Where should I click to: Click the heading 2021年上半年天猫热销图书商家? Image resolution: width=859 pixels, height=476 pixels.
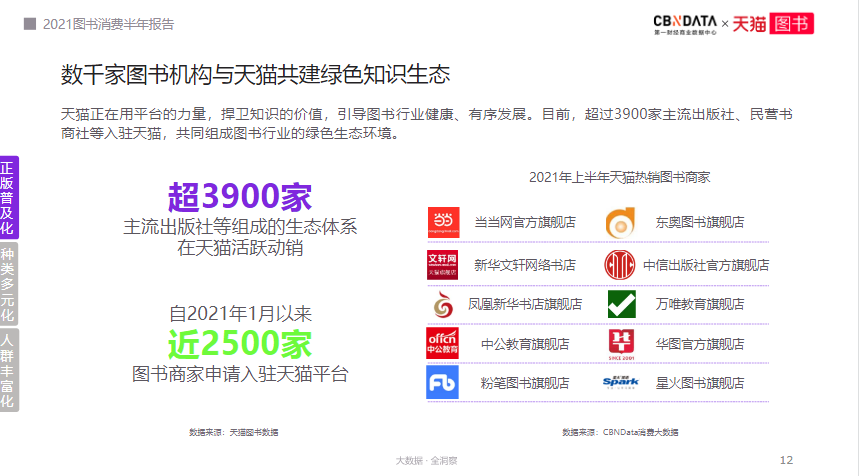click(x=619, y=177)
